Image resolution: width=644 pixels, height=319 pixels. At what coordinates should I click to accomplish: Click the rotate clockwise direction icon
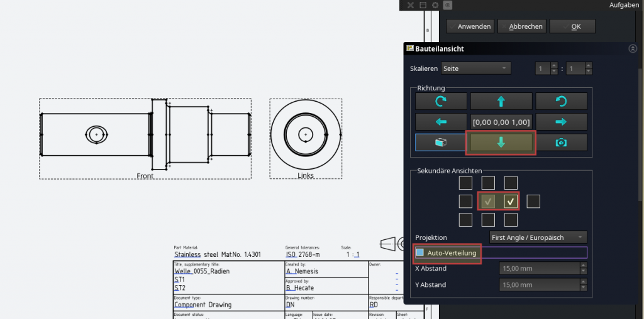click(x=441, y=101)
